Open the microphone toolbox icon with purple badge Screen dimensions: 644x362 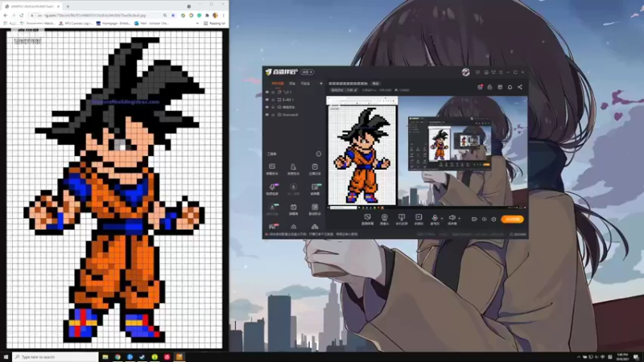point(272,189)
